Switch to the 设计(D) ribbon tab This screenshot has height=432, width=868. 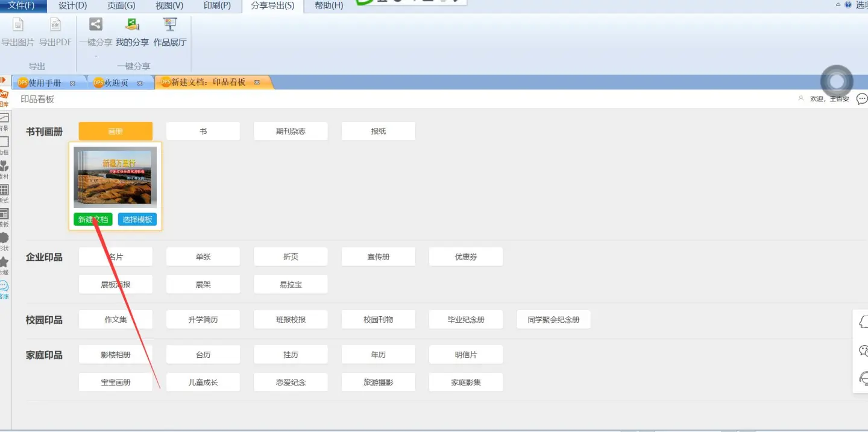[73, 5]
